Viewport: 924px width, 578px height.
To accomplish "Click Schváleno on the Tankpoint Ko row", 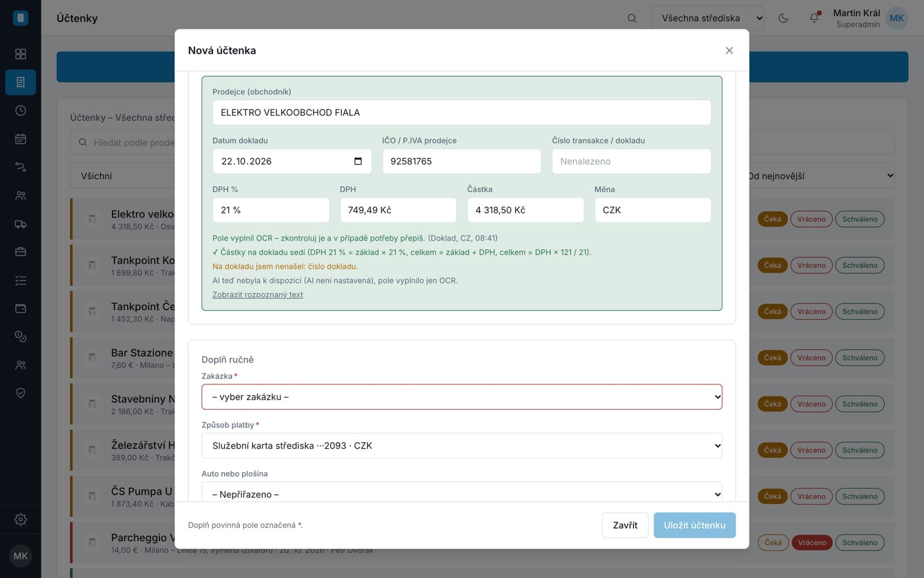I will [x=860, y=265].
